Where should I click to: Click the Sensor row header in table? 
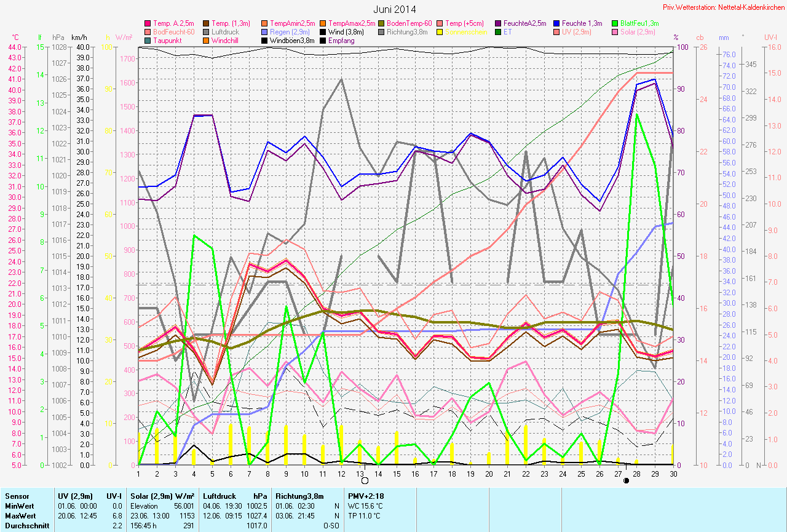17,495
